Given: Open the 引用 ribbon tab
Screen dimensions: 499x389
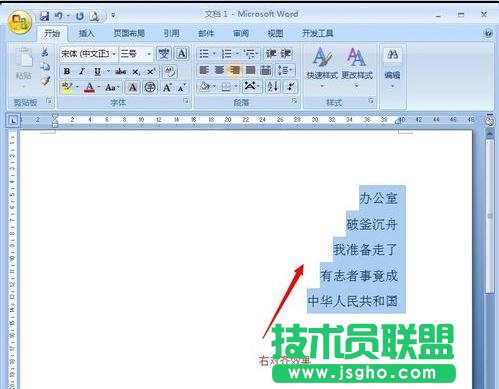Looking at the screenshot, I should [x=171, y=33].
